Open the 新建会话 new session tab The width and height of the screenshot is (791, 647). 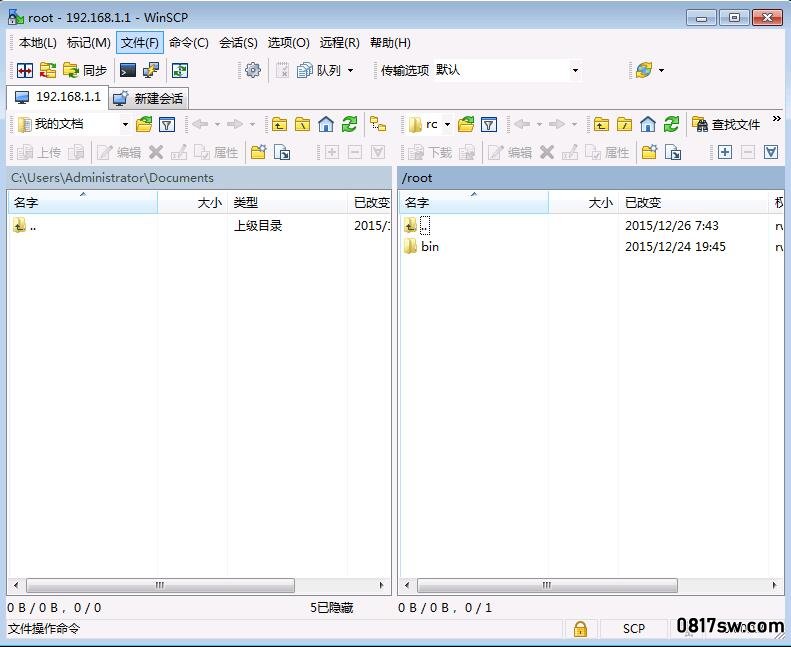pos(148,98)
